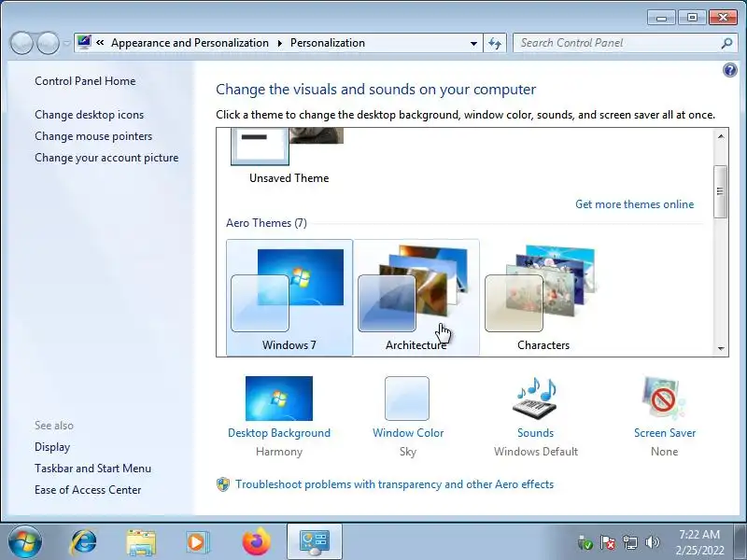Click Appearance and Personalization breadcrumb
The height and width of the screenshot is (560, 747).
[190, 43]
